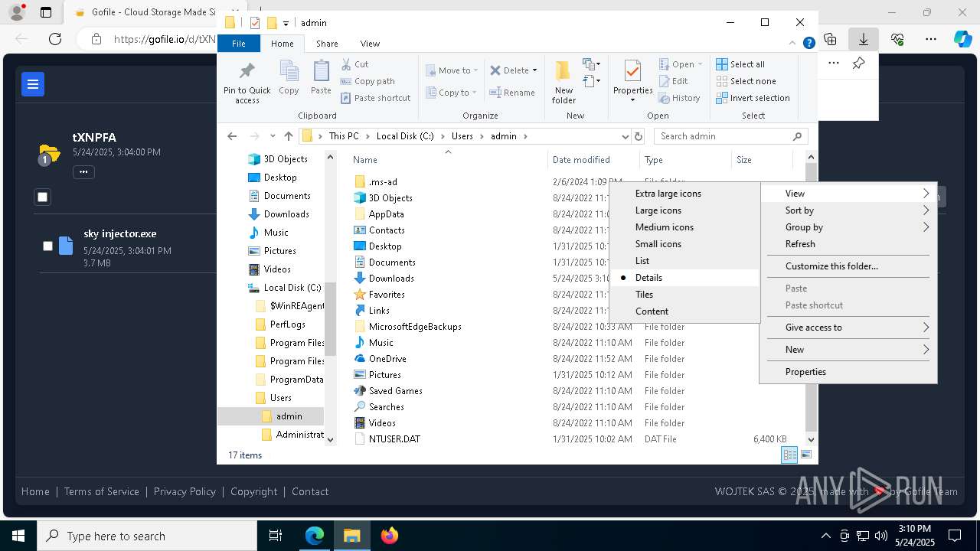
Task: Open Privacy Policy link
Action: point(185,491)
